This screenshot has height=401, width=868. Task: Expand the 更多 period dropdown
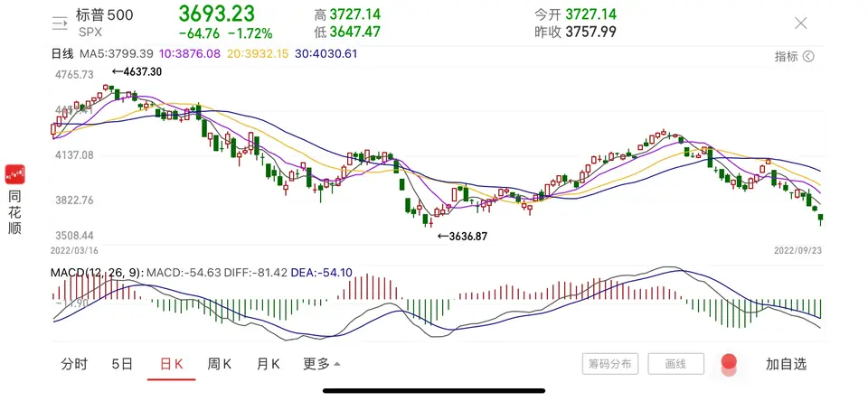(322, 364)
